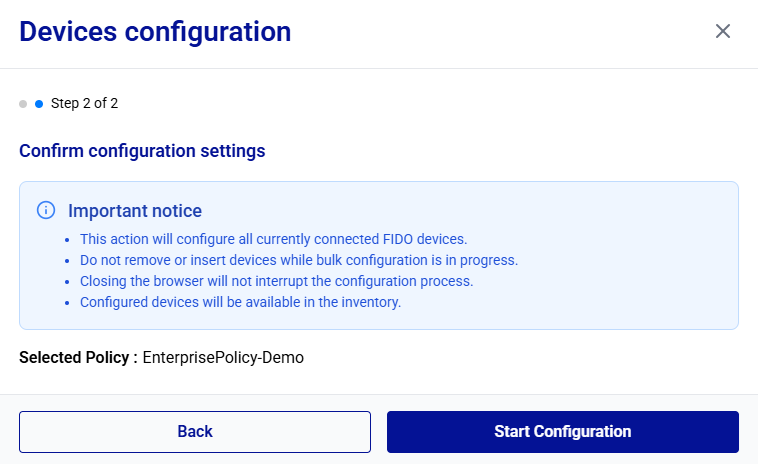Screen dimensions: 758x464
Task: Click the bullet before 'Configured devices will be'
Action: tap(66, 303)
